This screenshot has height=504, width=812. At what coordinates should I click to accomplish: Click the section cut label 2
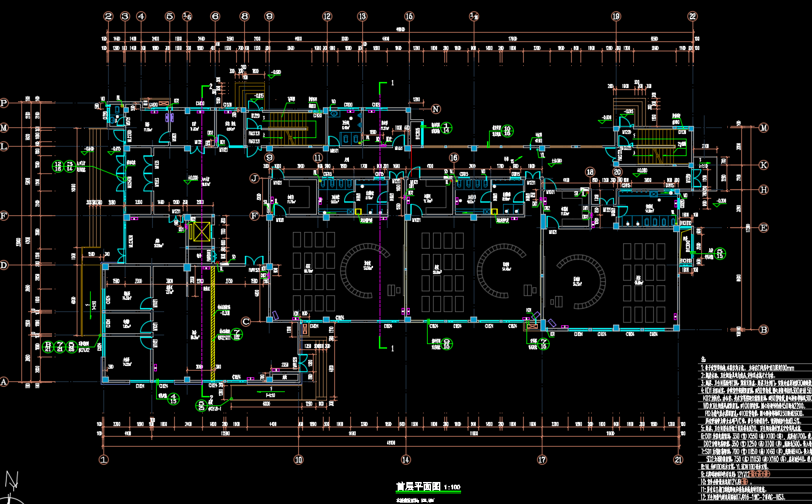tap(211, 86)
